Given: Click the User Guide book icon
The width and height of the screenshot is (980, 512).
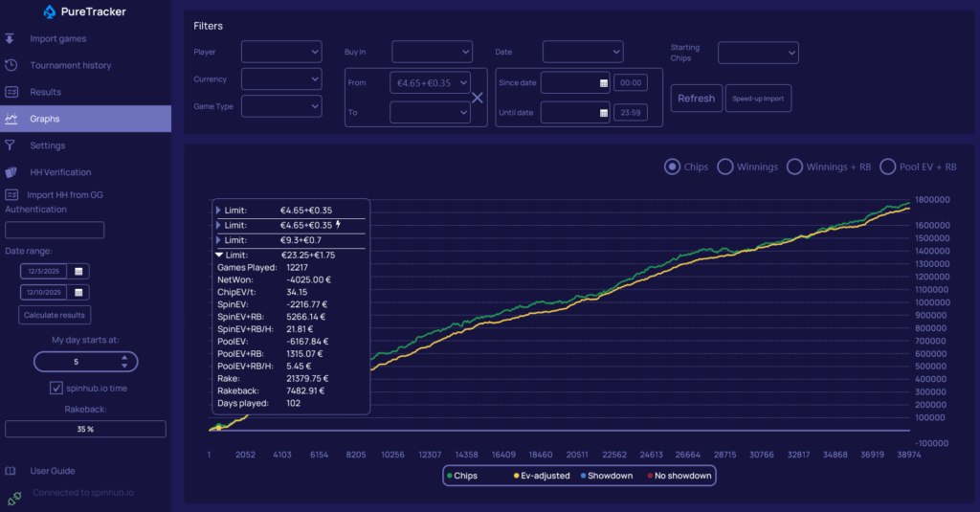Looking at the screenshot, I should click(11, 471).
